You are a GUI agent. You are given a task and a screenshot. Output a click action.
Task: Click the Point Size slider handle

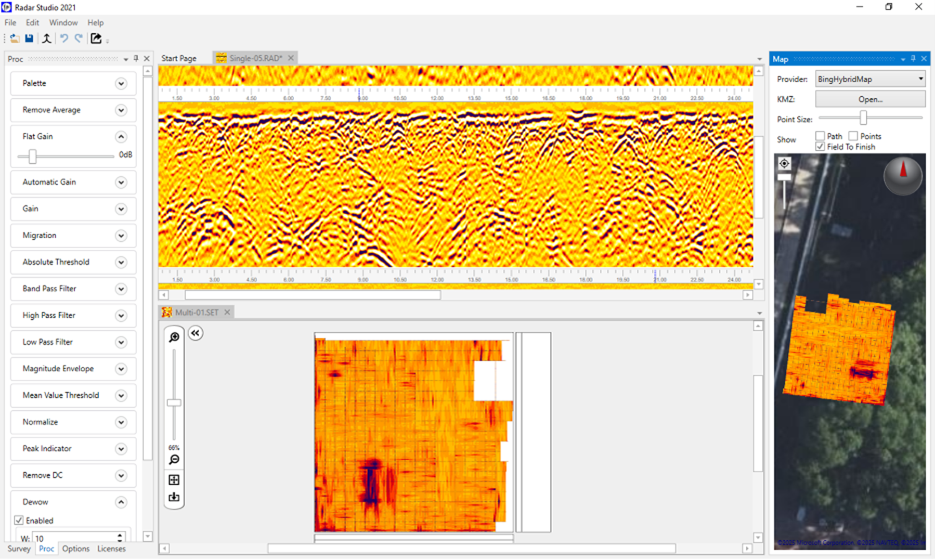(x=863, y=119)
